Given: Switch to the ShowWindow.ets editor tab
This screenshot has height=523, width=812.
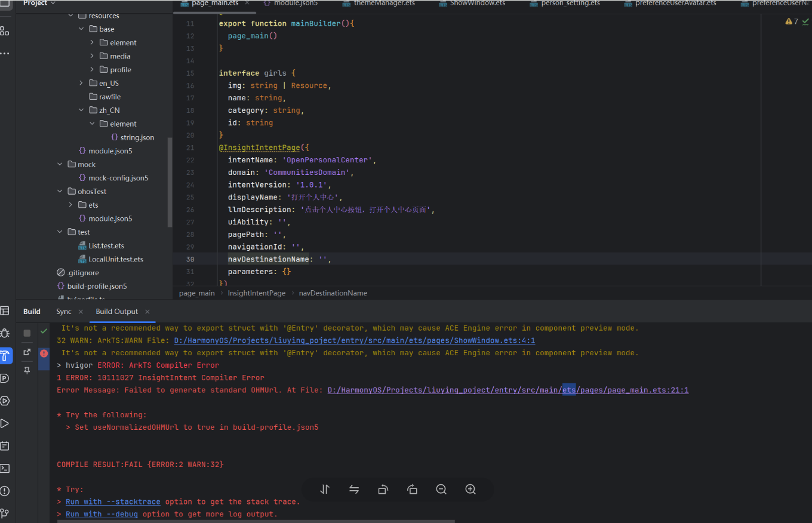Looking at the screenshot, I should pos(477,4).
